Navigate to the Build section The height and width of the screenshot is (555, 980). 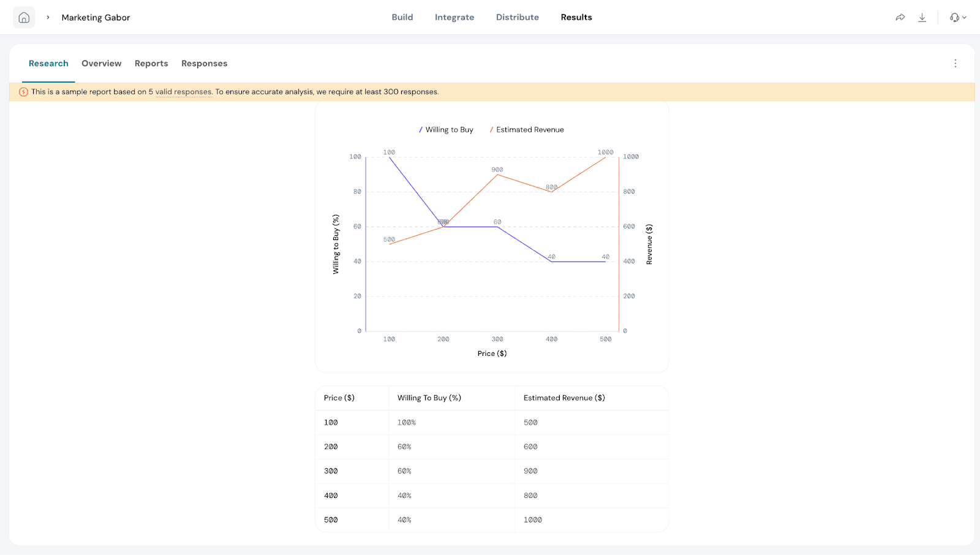pyautogui.click(x=402, y=17)
